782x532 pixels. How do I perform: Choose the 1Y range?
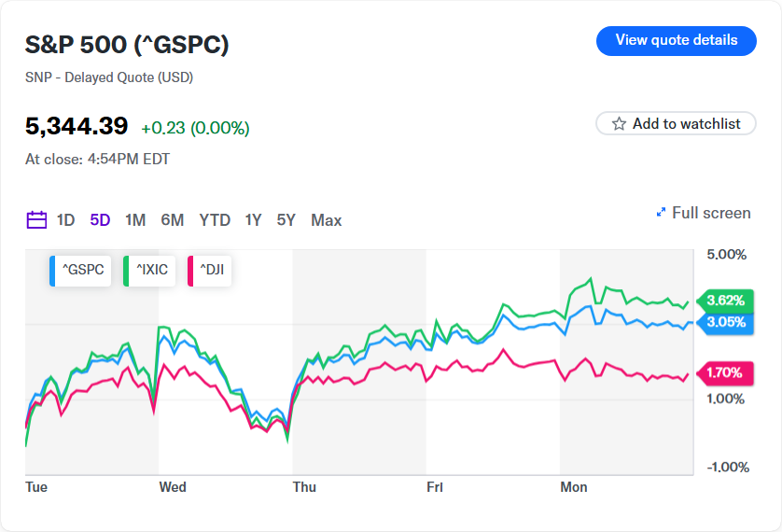[x=253, y=220]
